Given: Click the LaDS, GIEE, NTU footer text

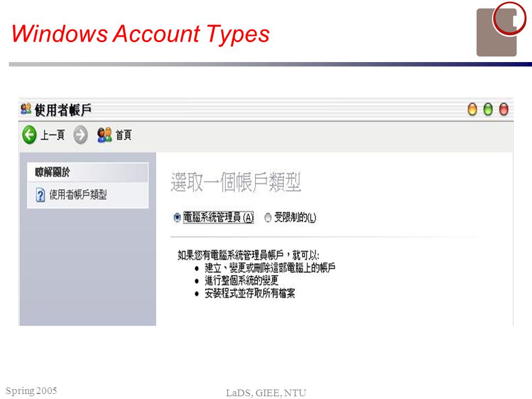Looking at the screenshot, I should (x=266, y=393).
